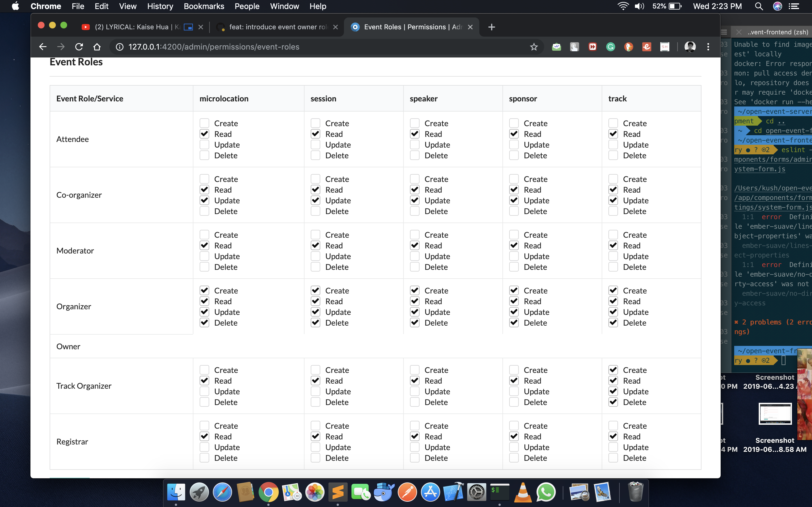Image resolution: width=812 pixels, height=507 pixels.
Task: Go back to previous page
Action: 43,46
